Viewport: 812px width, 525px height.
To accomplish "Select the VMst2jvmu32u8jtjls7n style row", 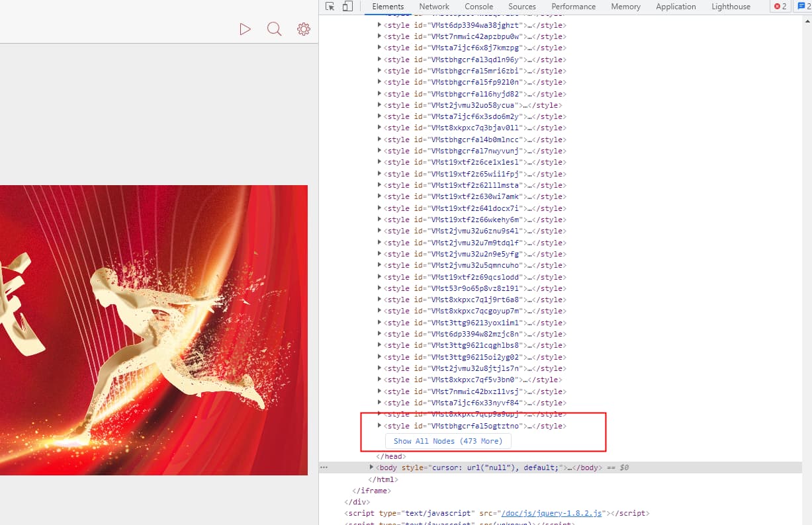I will (474, 368).
